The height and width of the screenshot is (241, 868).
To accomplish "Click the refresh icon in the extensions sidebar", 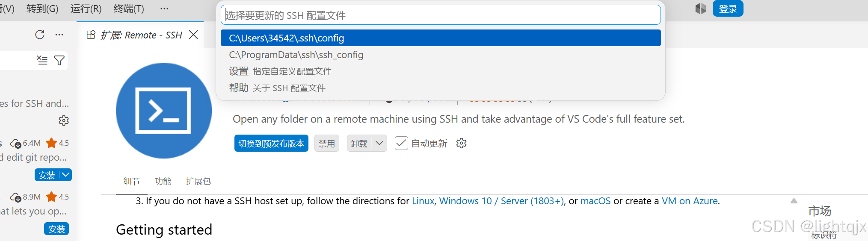I will click(40, 35).
